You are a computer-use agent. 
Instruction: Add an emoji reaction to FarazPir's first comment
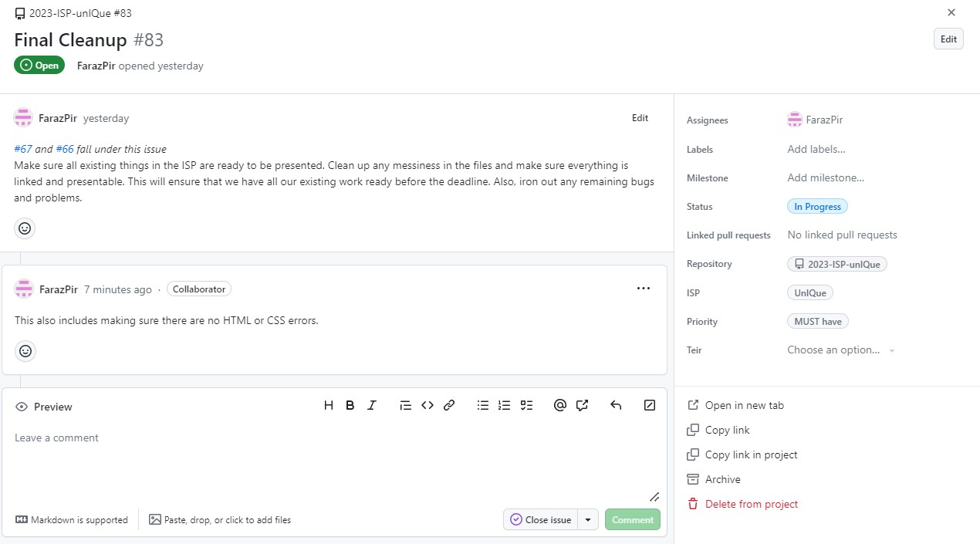(x=25, y=228)
